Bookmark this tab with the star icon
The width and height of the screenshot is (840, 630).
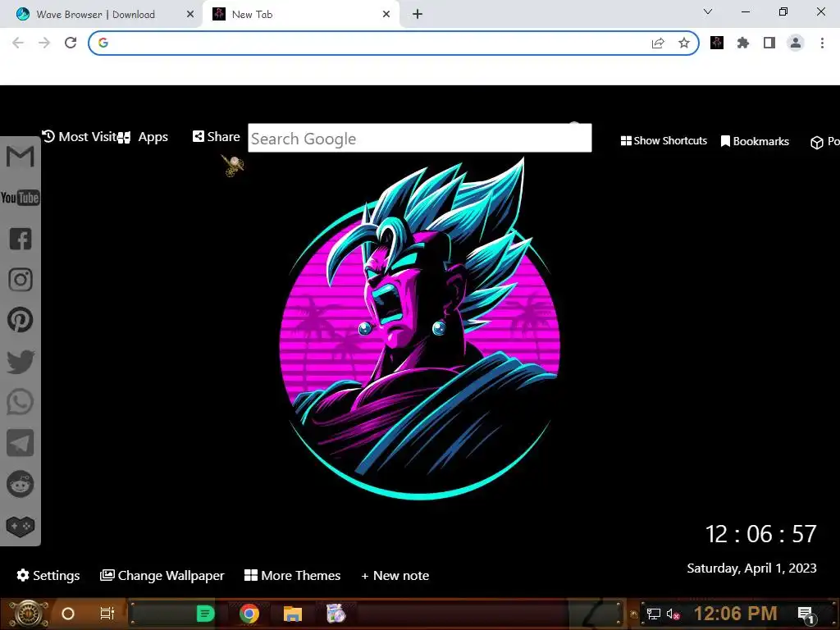click(684, 43)
